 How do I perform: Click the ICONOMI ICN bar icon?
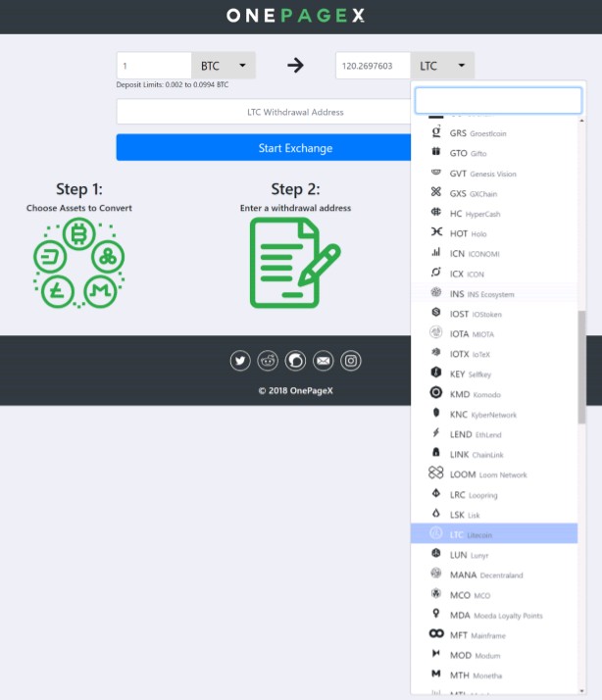(x=436, y=252)
